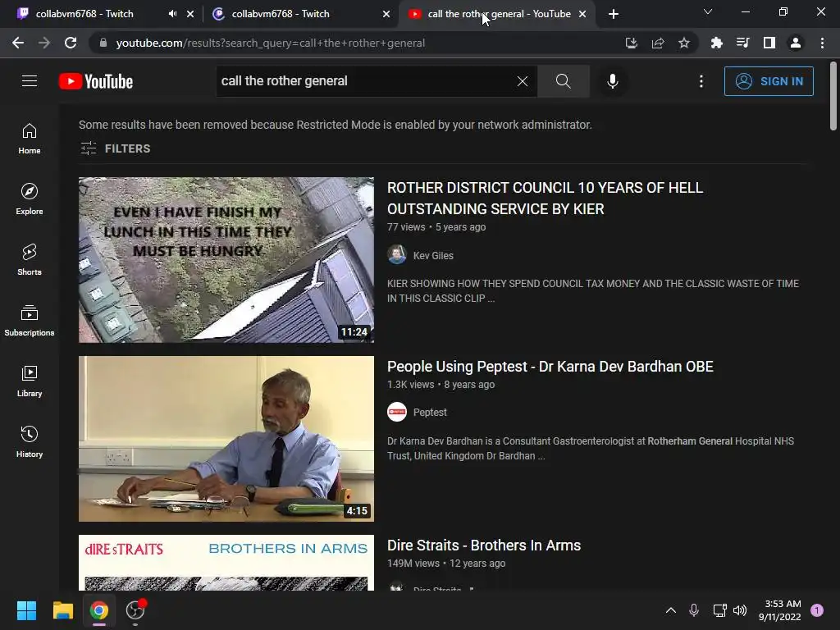Select the YouTube call the rother general tab
Viewport: 840px width, 630px height.
[500, 14]
